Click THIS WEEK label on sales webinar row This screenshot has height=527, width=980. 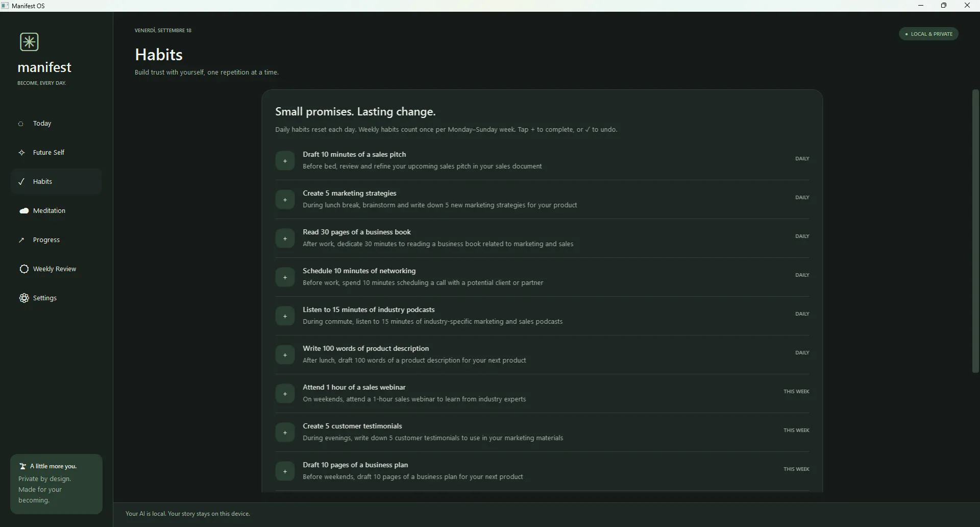pyautogui.click(x=796, y=391)
